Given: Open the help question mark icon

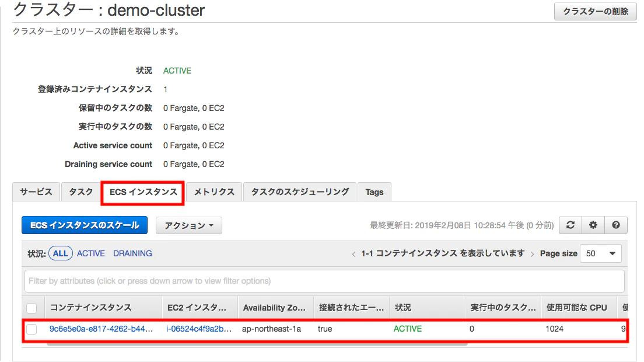Looking at the screenshot, I should tap(615, 225).
